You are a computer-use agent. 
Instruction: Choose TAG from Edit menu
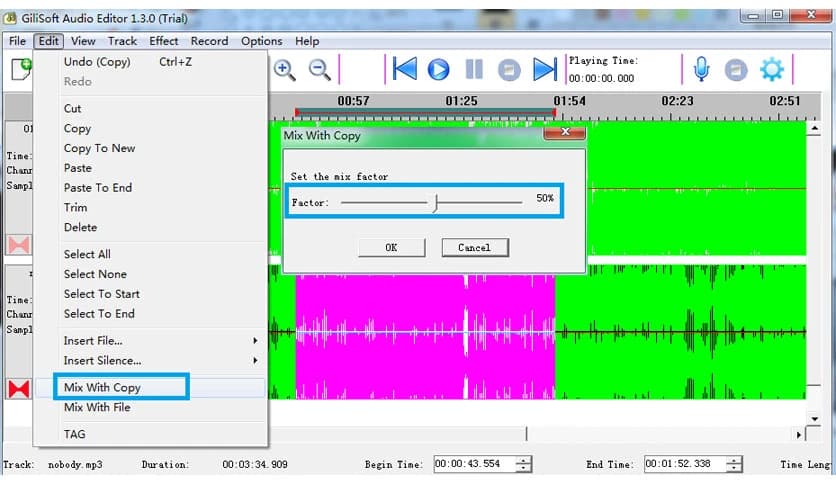(x=150, y=434)
